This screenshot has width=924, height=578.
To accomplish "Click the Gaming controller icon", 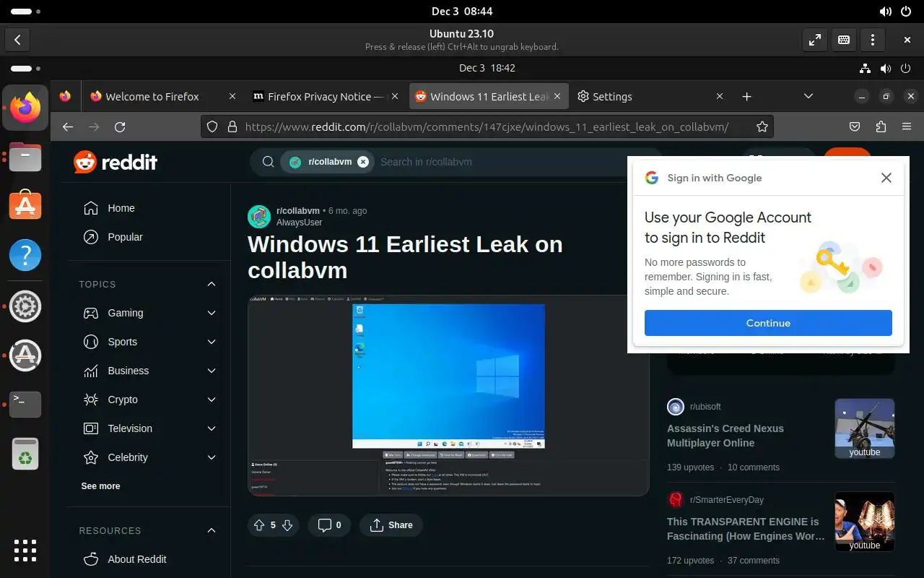I will pos(91,313).
